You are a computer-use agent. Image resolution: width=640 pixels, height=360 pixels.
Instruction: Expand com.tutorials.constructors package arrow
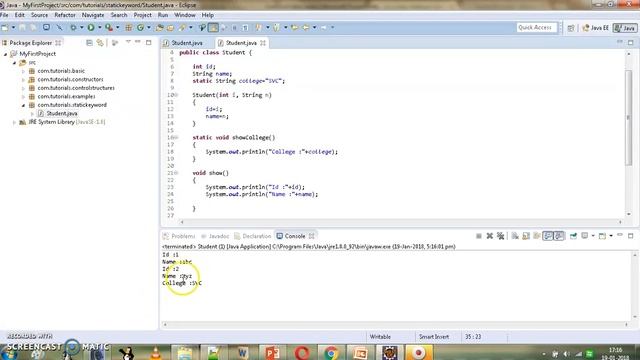tap(23, 80)
